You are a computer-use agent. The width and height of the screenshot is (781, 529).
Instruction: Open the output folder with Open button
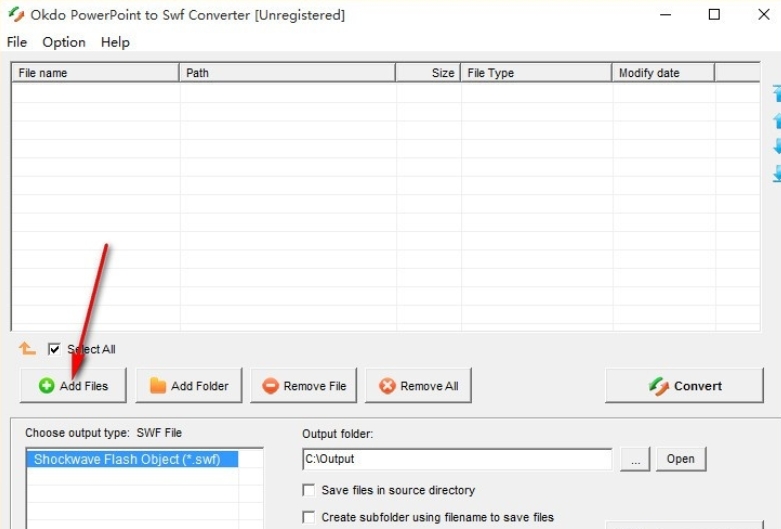[681, 459]
